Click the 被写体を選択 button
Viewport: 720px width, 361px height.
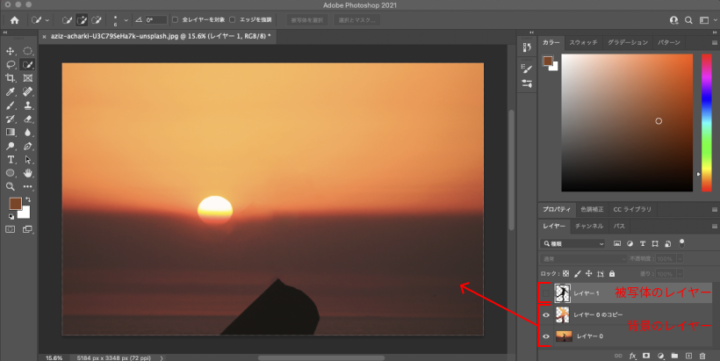click(307, 20)
